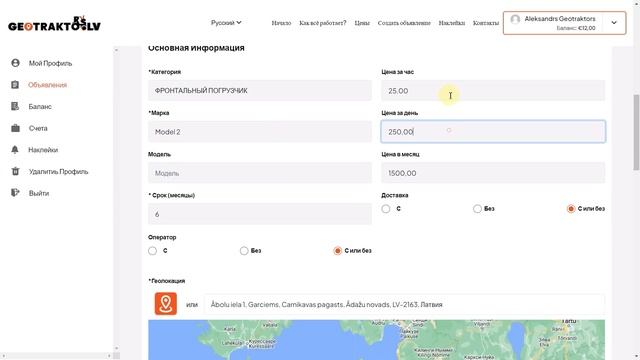
Task: Select delivery option С under Доставка
Action: [386, 209]
